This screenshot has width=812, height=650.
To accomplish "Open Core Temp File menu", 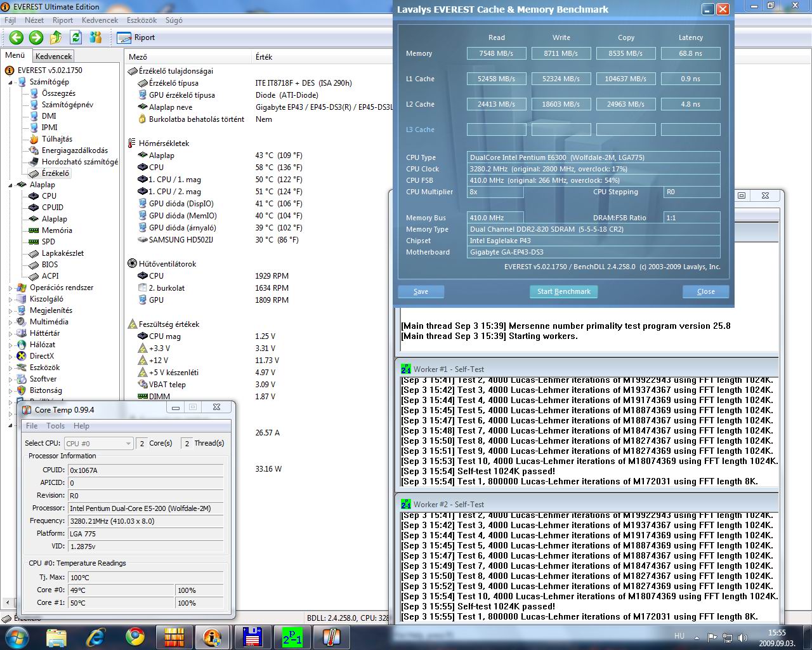I will [32, 426].
